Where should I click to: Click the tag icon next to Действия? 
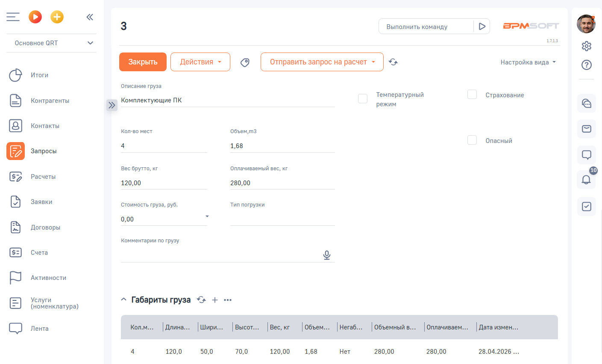pos(245,62)
